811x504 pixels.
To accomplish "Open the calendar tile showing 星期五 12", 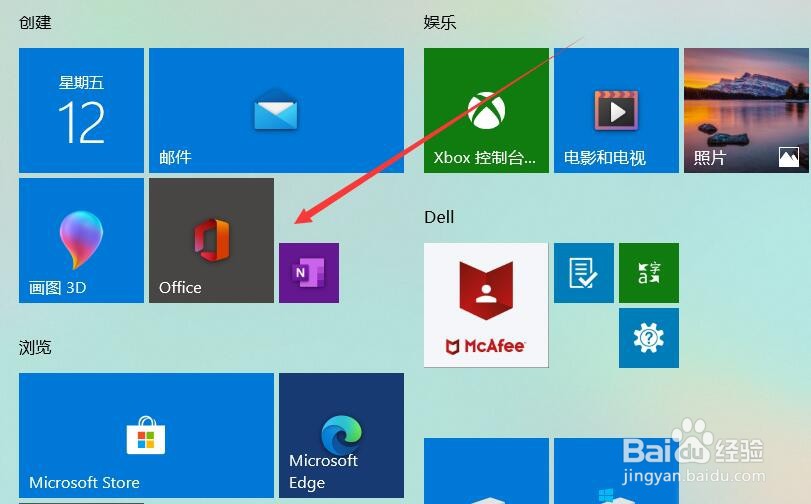I will [81, 110].
